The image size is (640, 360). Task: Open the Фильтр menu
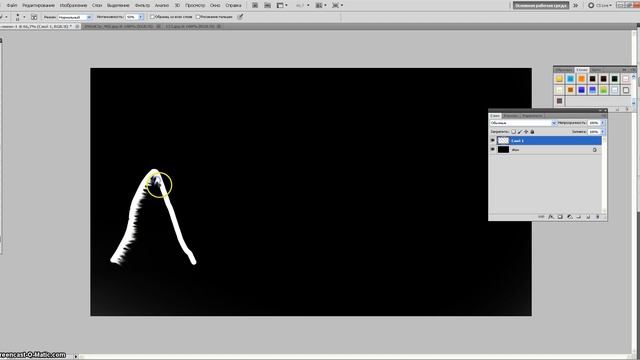(x=142, y=6)
